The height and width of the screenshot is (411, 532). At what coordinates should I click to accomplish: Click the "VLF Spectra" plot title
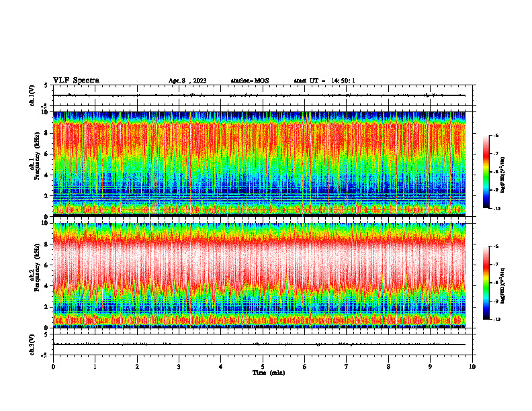point(76,81)
